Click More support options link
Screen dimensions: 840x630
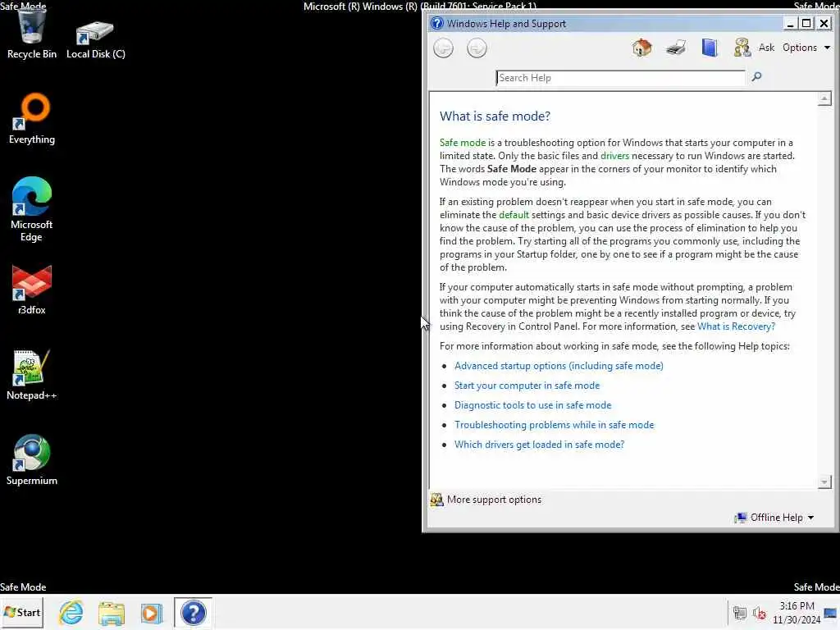(x=494, y=500)
